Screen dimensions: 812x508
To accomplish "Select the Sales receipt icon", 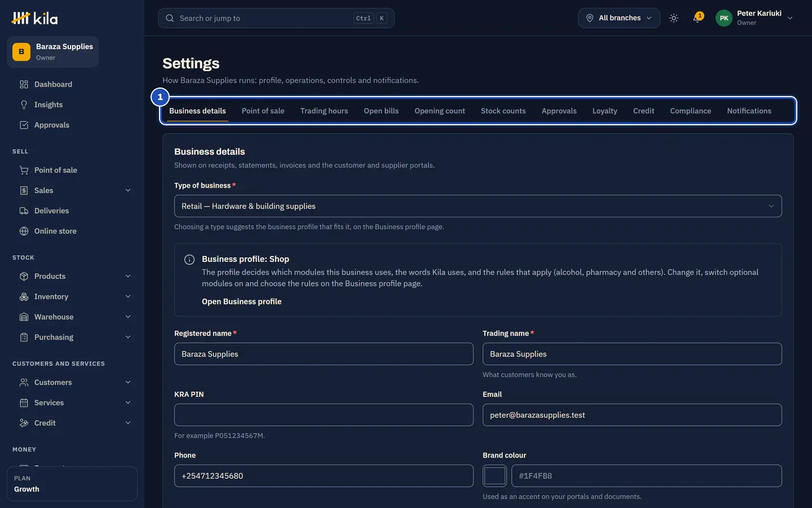I will [24, 190].
